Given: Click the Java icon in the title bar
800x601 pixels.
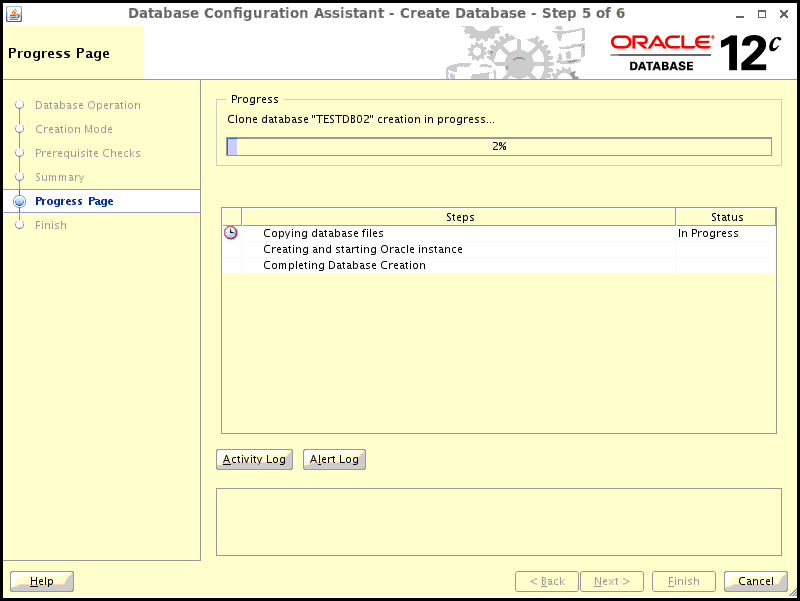Looking at the screenshot, I should [x=14, y=14].
